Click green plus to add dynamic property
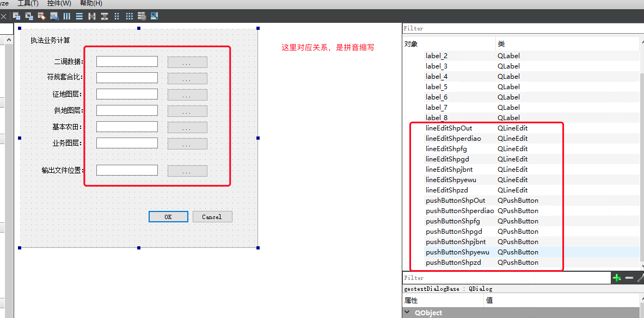This screenshot has height=318, width=644. click(617, 278)
